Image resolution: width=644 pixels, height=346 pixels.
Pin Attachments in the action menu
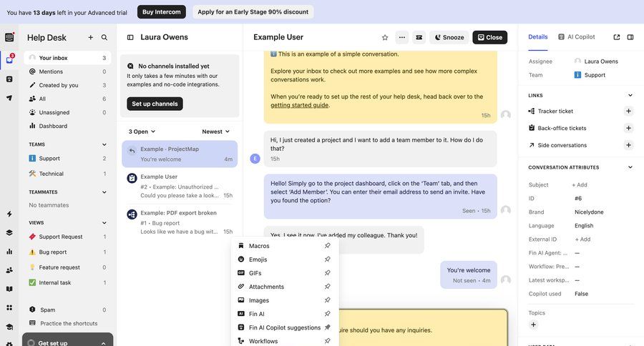[327, 286]
